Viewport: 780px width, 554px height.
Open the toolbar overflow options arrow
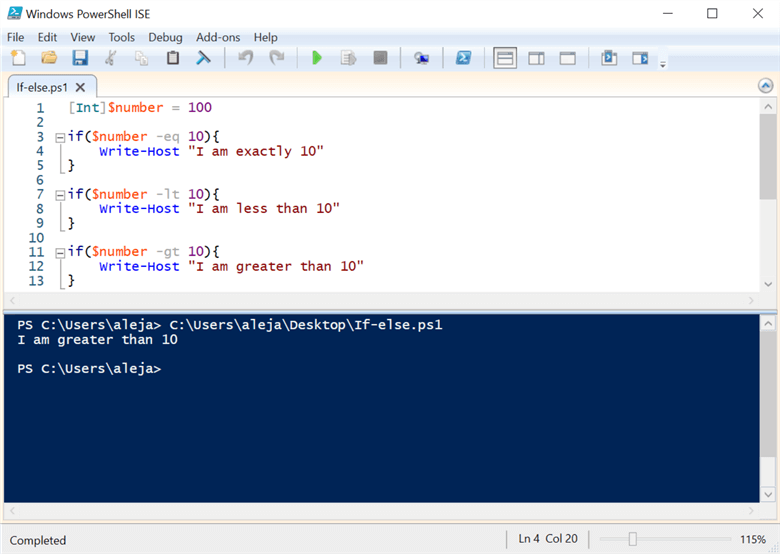663,64
